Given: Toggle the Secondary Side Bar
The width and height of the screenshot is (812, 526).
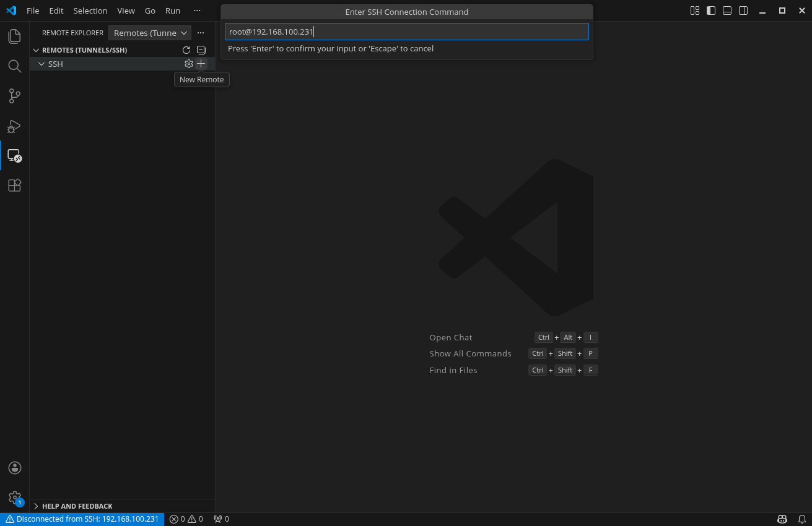Looking at the screenshot, I should pyautogui.click(x=743, y=11).
